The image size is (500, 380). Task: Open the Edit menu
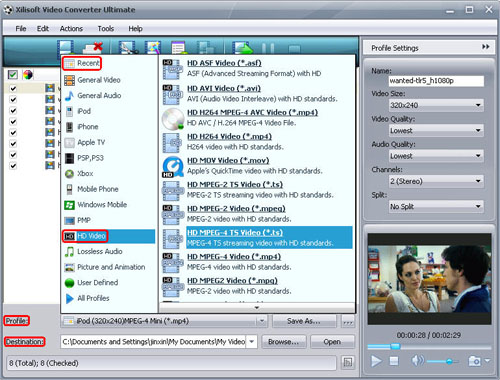43,29
